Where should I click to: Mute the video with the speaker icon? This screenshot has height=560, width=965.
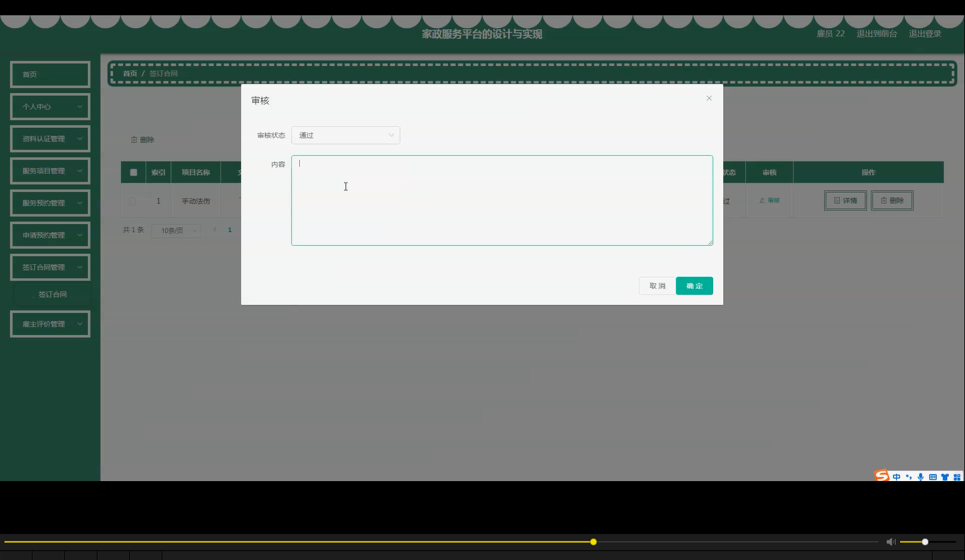[891, 542]
